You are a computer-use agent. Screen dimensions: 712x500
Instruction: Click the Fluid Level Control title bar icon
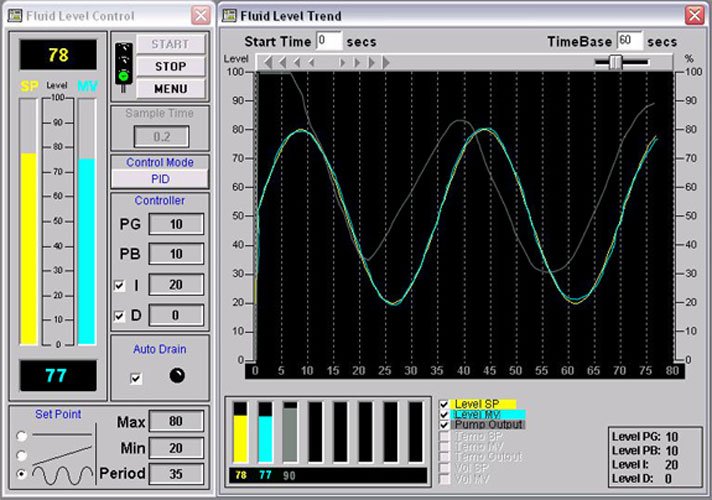click(x=16, y=15)
